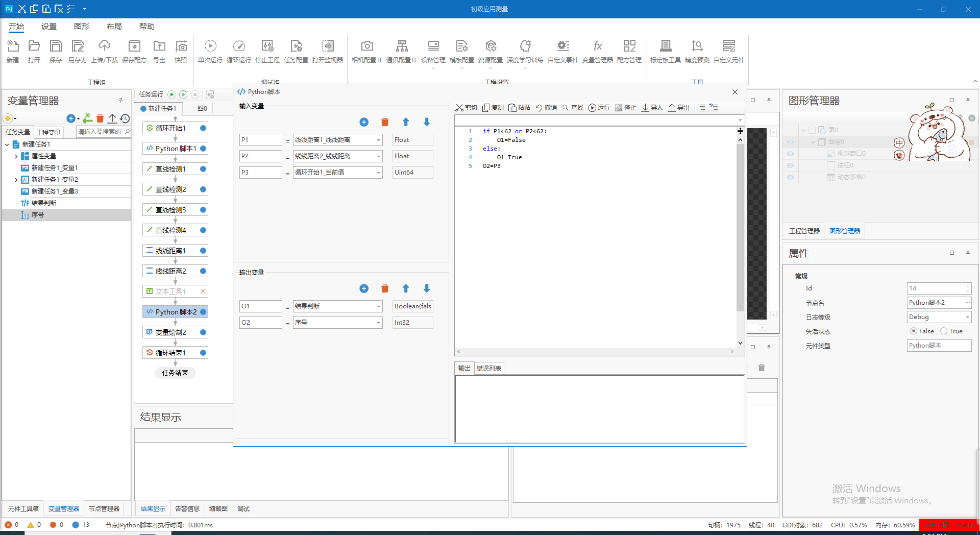Switch to 错误列表 tab

tap(489, 368)
